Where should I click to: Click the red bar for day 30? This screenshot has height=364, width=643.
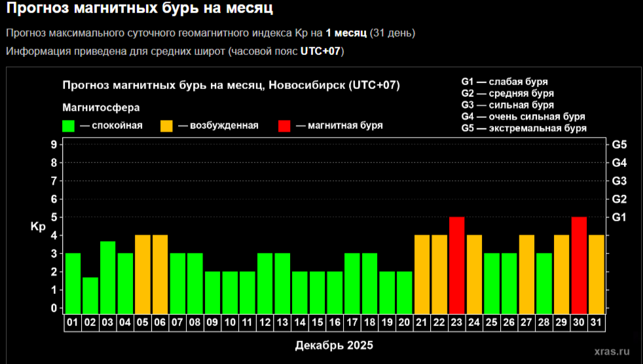tap(579, 265)
